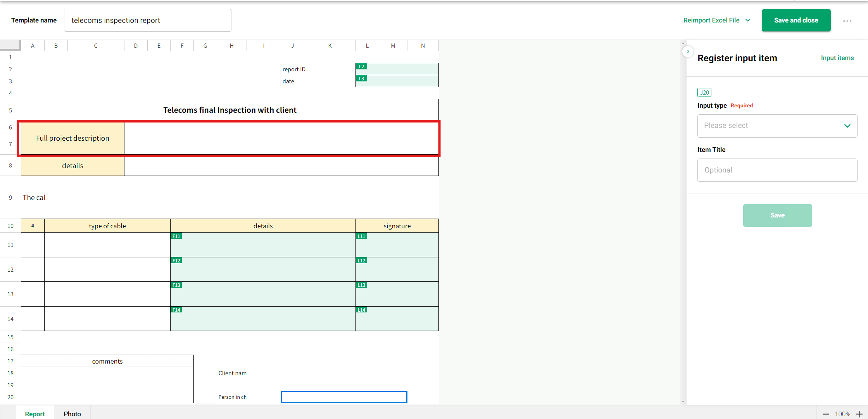Select the L2 report ID input tag
The image size is (868, 419).
tap(361, 67)
